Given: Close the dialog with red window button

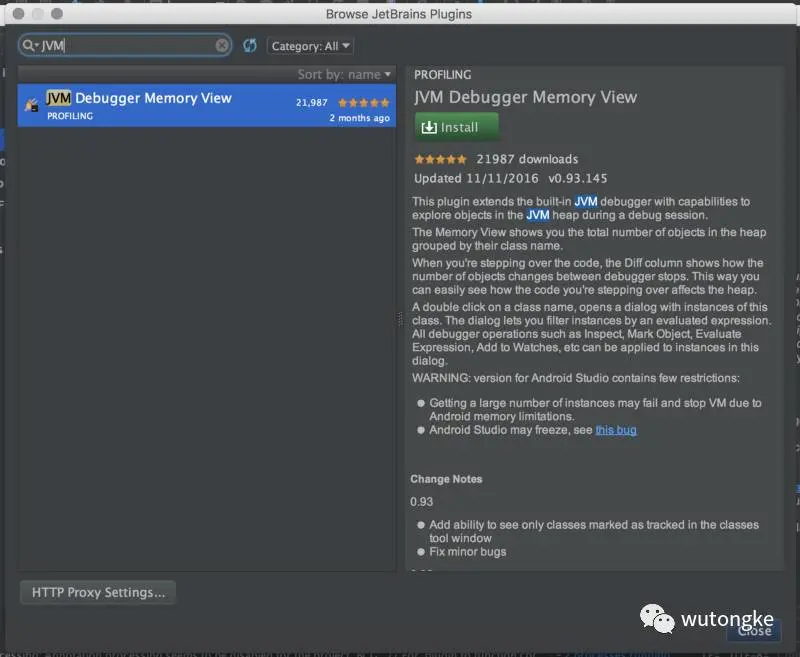Looking at the screenshot, I should coord(19,14).
